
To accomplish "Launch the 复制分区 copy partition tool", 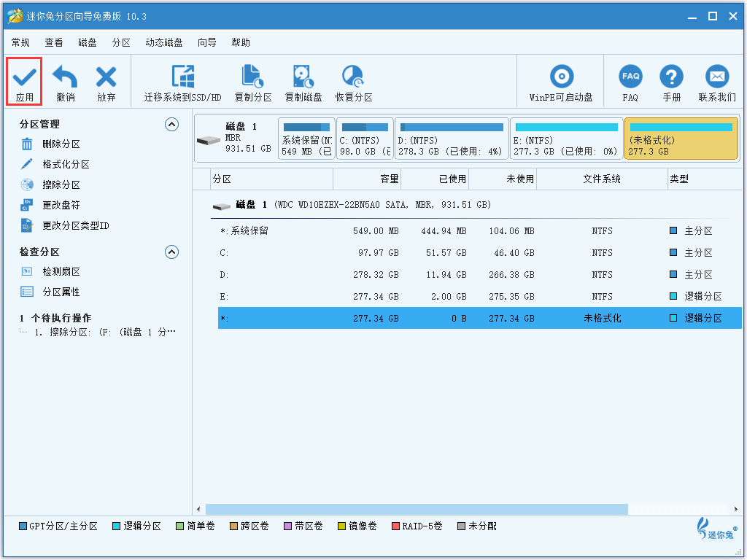I will click(x=253, y=83).
